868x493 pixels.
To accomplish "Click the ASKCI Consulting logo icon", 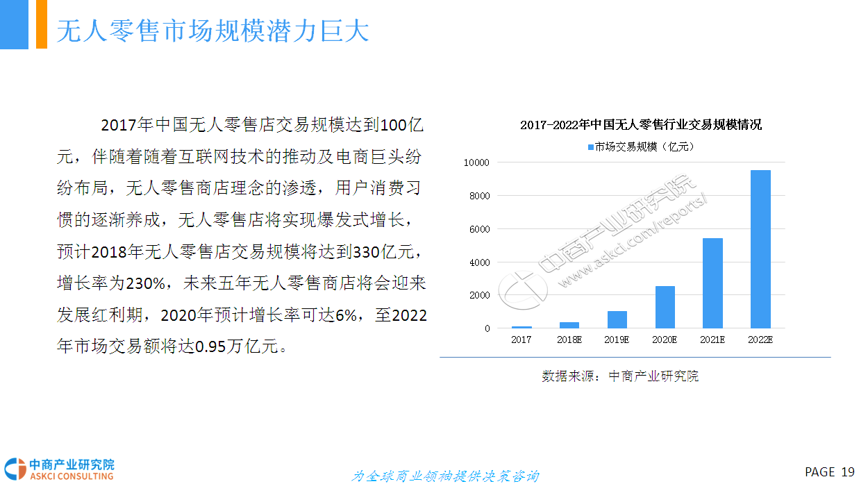I will tap(14, 469).
